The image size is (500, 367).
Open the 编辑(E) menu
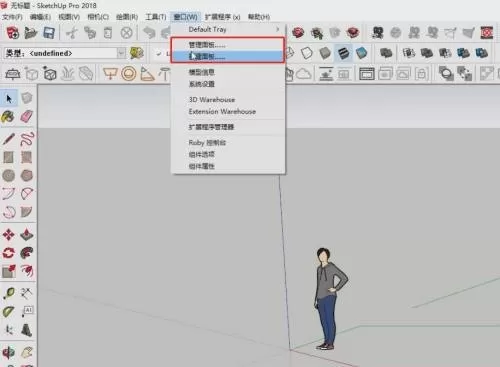tap(40, 17)
